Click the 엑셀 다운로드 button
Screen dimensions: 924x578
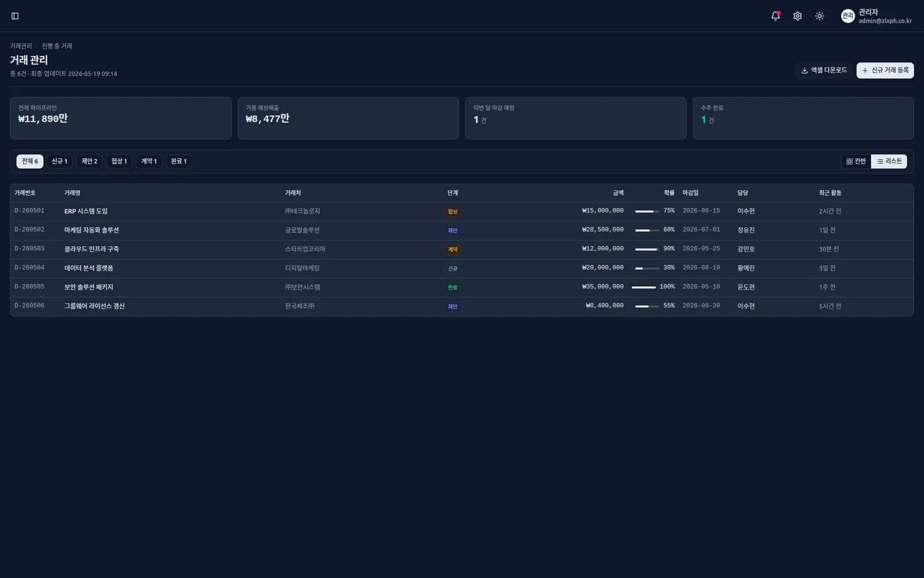(824, 71)
